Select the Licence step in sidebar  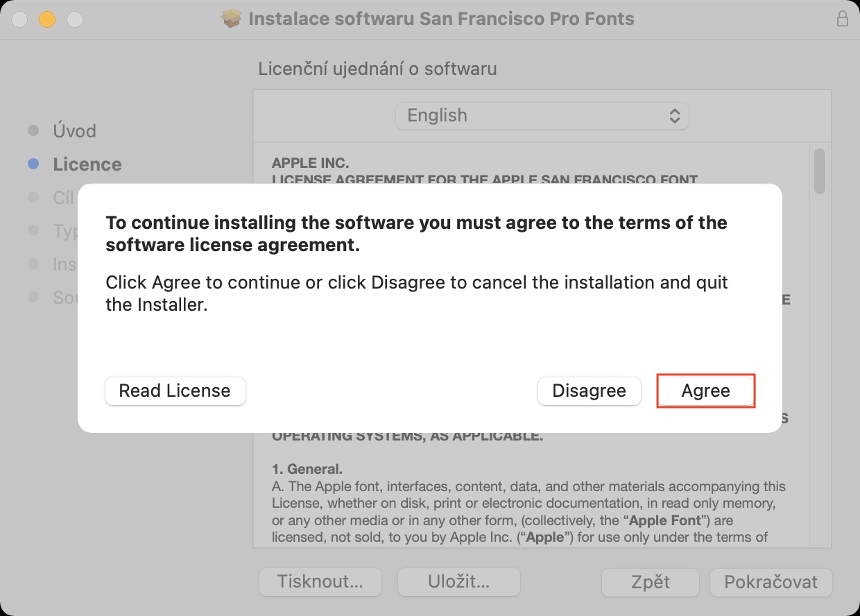pos(87,164)
